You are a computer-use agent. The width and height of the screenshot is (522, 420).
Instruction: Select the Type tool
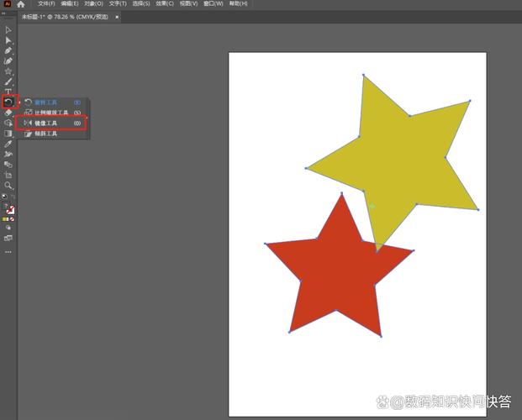8,92
